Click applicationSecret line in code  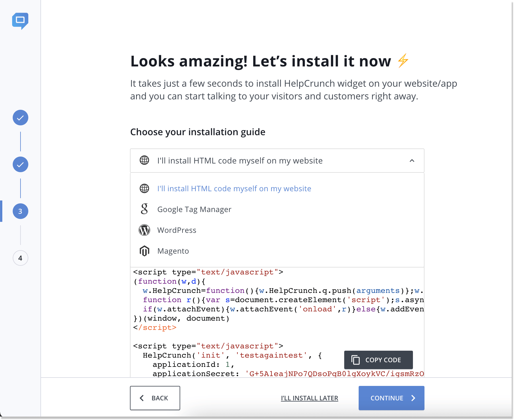point(288,374)
